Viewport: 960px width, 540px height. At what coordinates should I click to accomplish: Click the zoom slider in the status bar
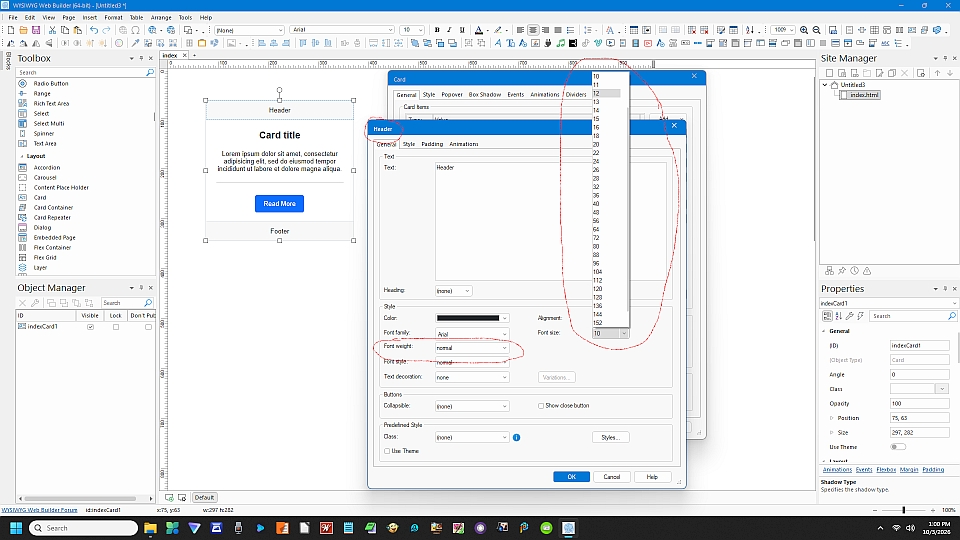click(x=904, y=510)
